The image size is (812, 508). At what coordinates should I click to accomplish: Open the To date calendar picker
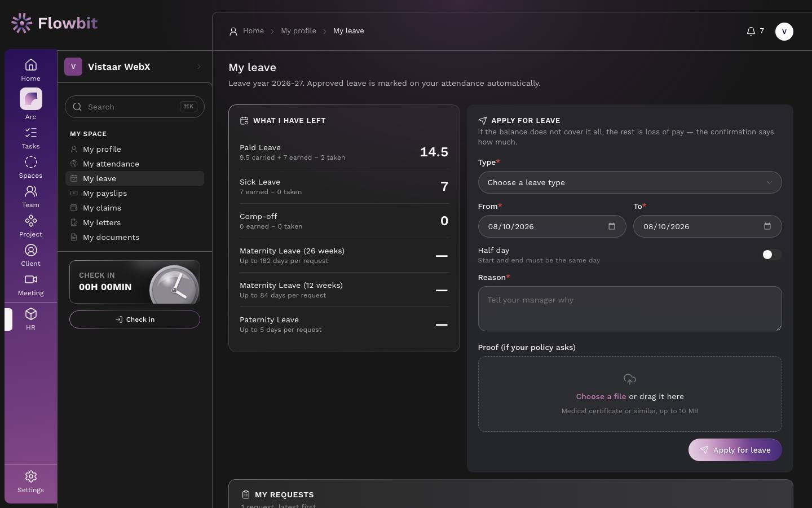click(767, 226)
